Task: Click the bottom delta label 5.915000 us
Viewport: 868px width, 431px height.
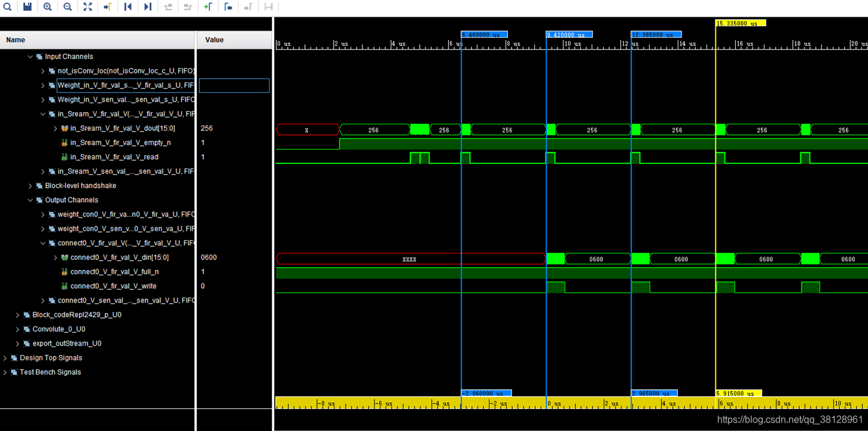Action: point(739,393)
